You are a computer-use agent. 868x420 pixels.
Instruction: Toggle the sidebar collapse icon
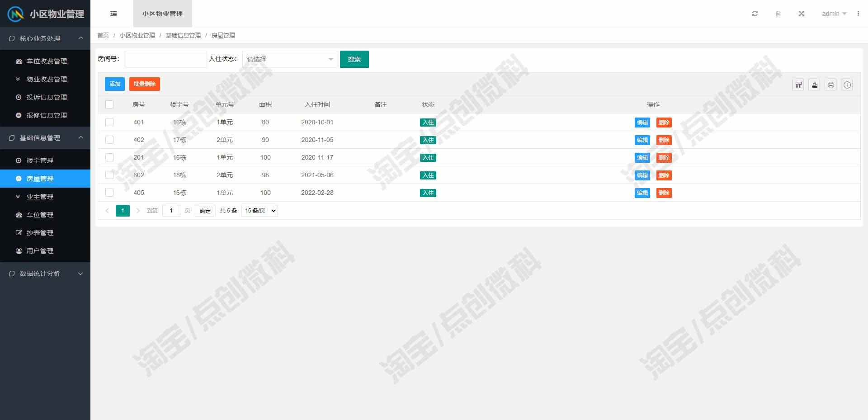click(113, 14)
